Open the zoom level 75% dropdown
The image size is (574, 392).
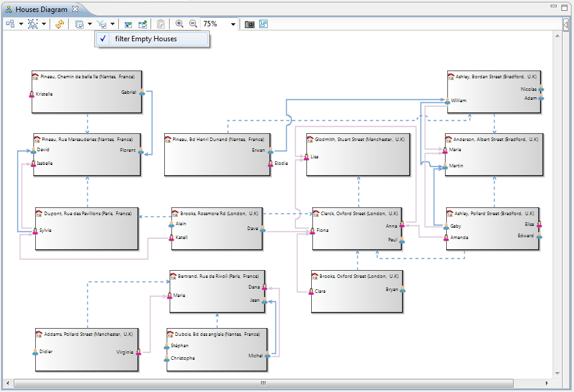pos(233,24)
